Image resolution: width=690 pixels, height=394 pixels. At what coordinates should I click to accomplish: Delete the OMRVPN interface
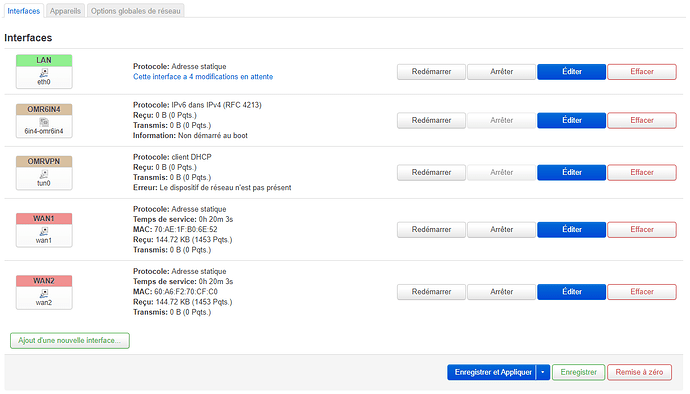642,173
